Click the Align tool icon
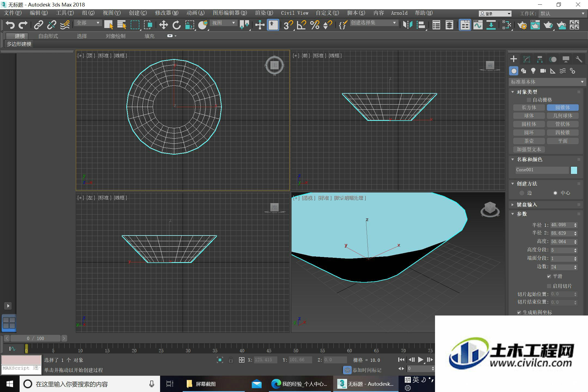Screen dimensions: 588x392 (421, 25)
